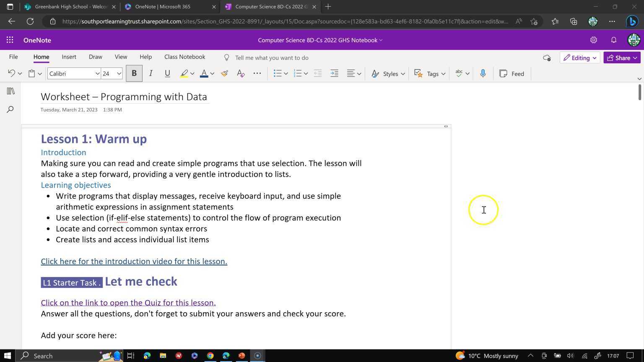
Task: Expand the font size dropdown
Action: click(119, 74)
